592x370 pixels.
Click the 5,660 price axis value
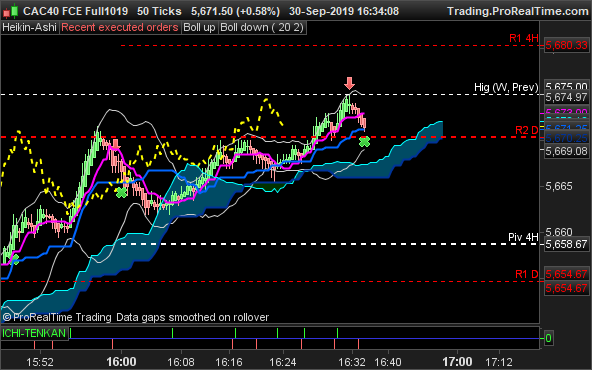coord(559,232)
